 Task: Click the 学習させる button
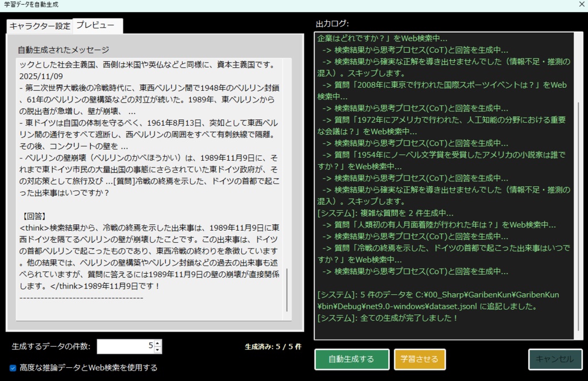click(x=420, y=359)
